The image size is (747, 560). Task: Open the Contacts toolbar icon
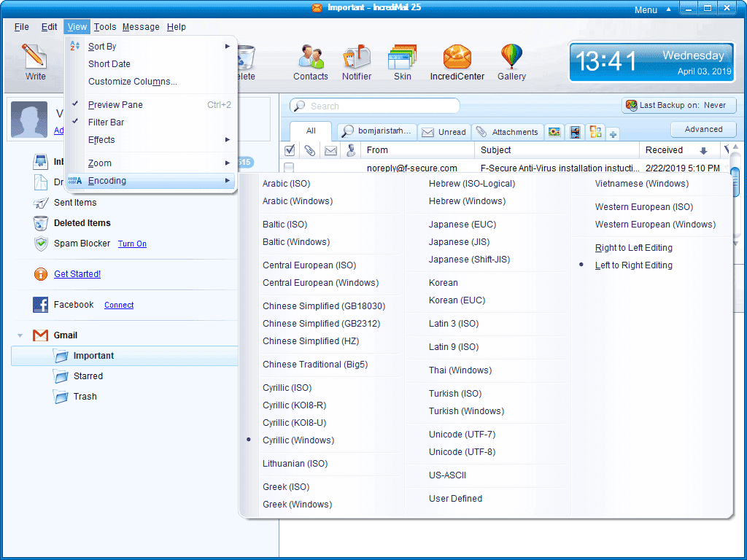(x=311, y=56)
